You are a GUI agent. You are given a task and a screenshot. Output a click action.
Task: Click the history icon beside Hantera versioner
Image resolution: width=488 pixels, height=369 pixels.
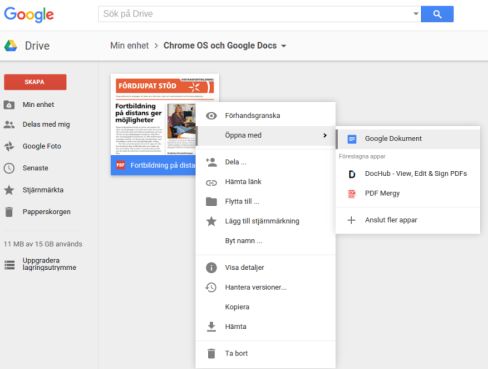coord(211,287)
